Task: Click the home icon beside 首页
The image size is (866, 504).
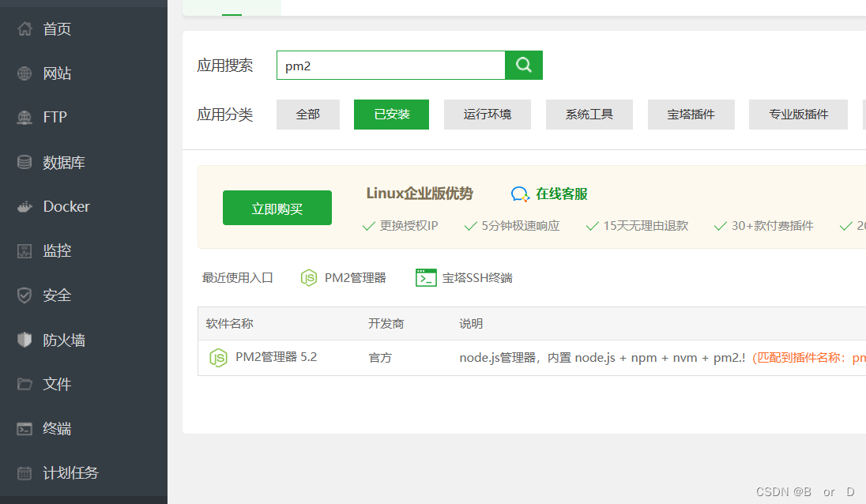Action: (24, 28)
